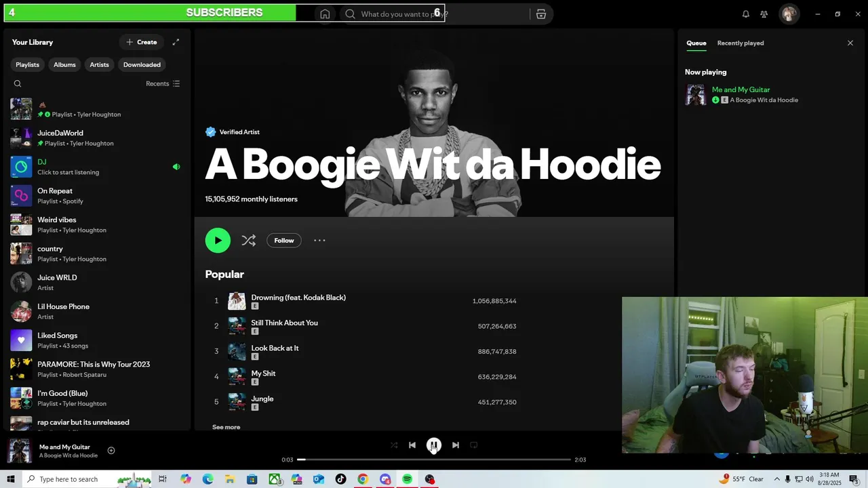This screenshot has width=868, height=488.
Task: Search within Your Library
Action: click(x=18, y=83)
